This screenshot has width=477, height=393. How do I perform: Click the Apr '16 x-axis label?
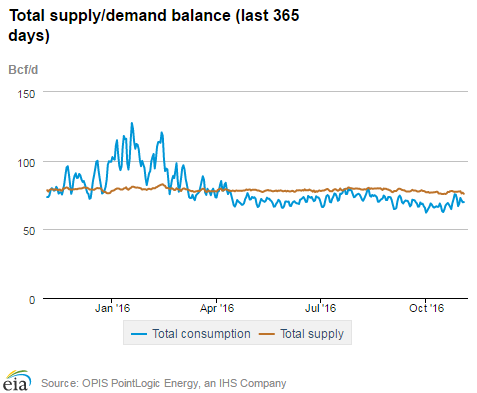217,308
